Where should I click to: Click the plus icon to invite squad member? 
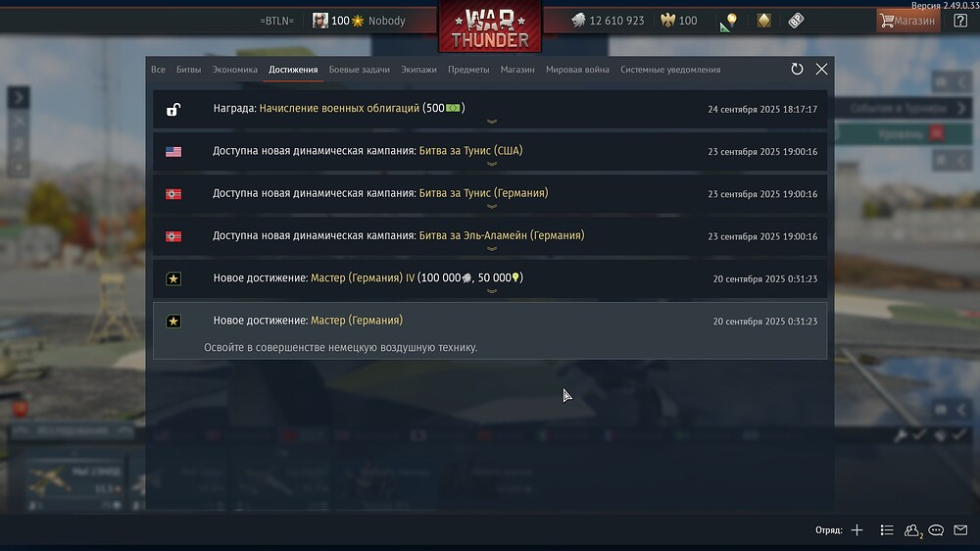coord(857,530)
